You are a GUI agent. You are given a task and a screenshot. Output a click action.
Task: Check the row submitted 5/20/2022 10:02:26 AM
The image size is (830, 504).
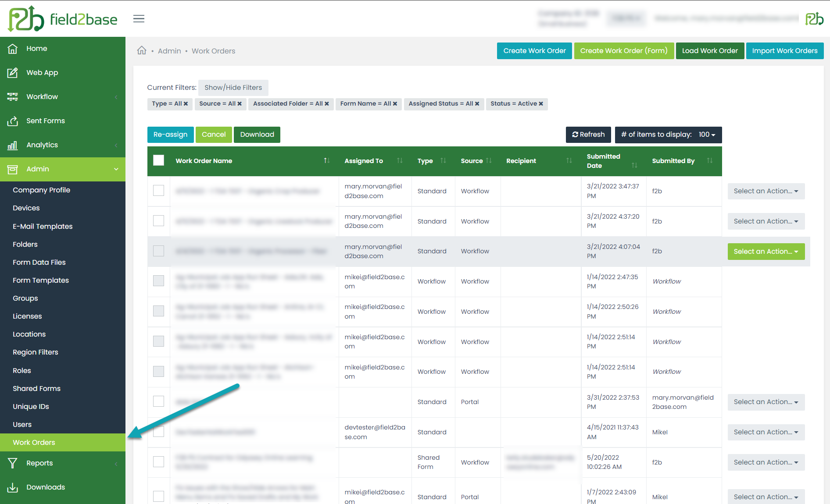coord(158,461)
